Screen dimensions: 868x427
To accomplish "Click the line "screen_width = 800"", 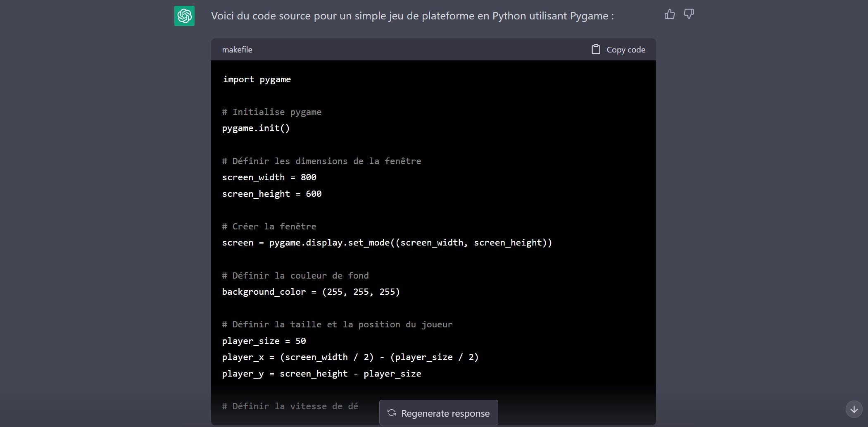I will tap(269, 177).
